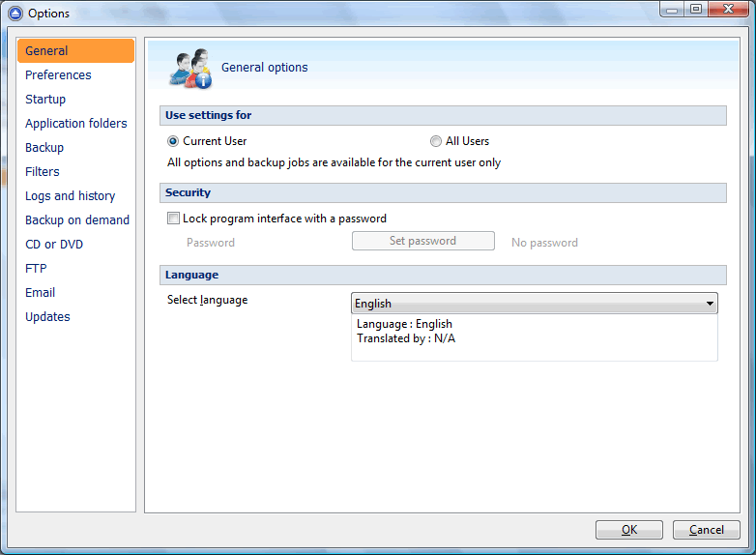Click the Security section header
The height and width of the screenshot is (555, 756).
(x=443, y=192)
